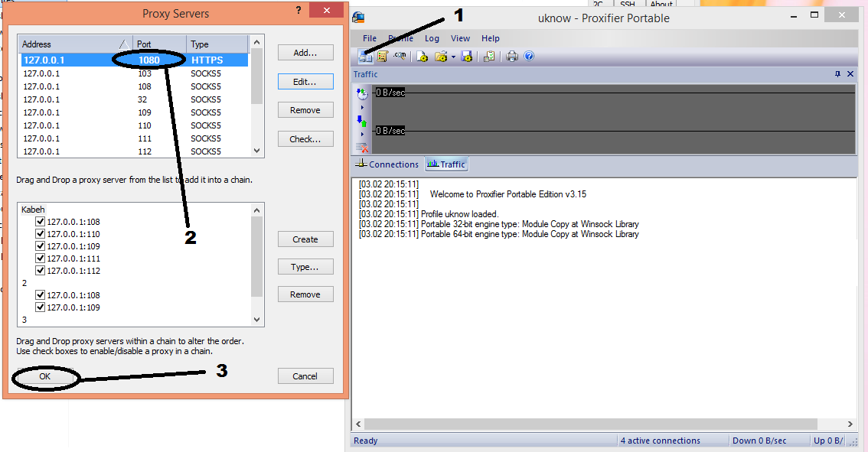868x452 pixels.
Task: Click the Print toolbar icon
Action: (512, 56)
